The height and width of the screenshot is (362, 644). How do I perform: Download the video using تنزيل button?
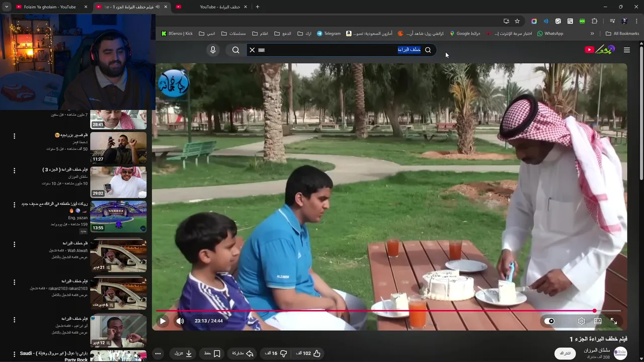[x=183, y=353]
